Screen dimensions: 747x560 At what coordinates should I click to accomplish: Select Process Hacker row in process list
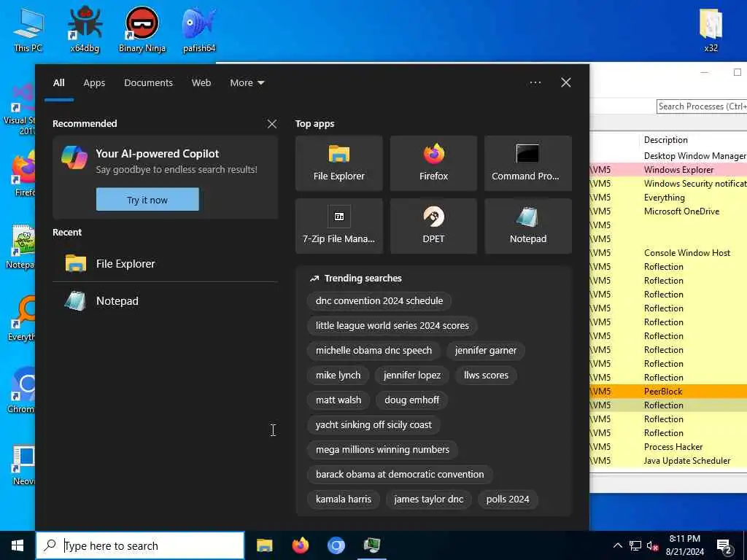668,447
